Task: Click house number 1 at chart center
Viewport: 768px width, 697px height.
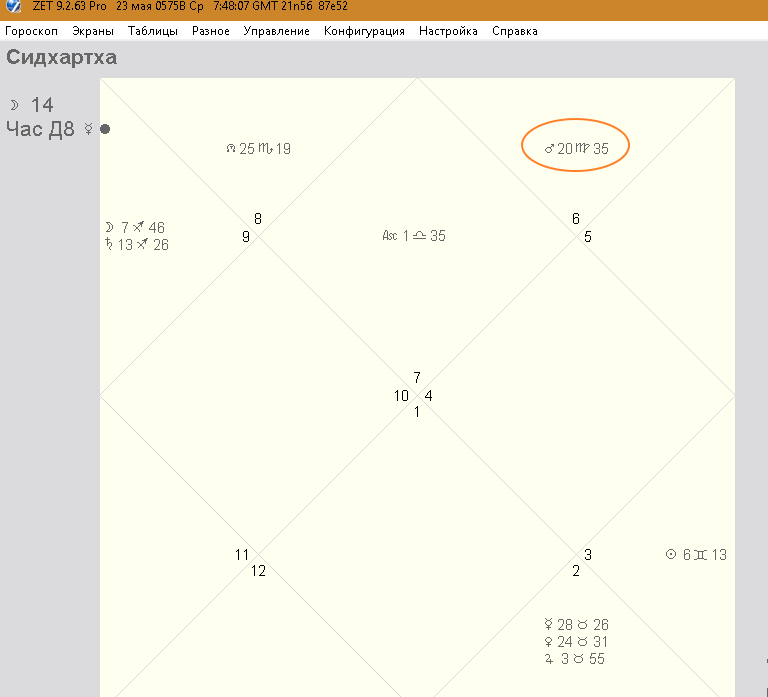Action: pyautogui.click(x=417, y=412)
